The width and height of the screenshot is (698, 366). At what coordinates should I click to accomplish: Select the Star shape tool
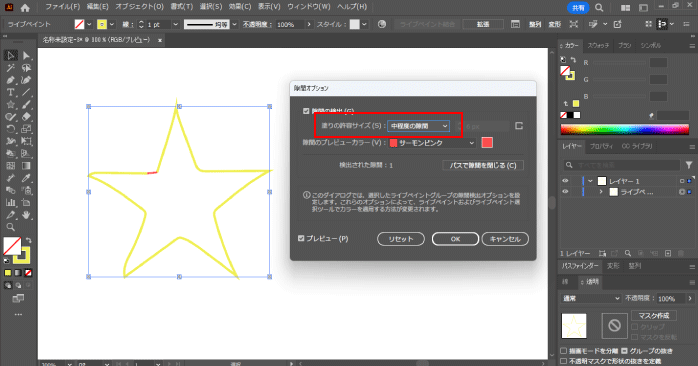click(x=10, y=105)
